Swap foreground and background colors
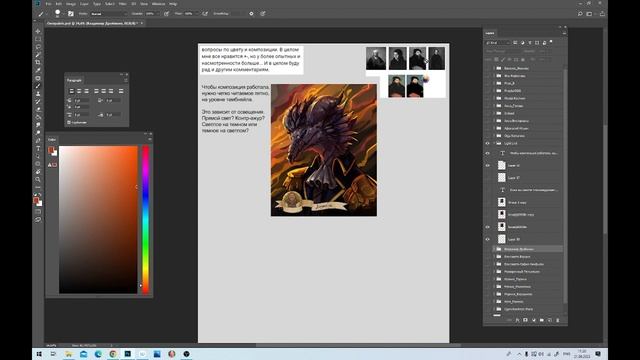Viewport: 640px width, 360px height. (40, 195)
